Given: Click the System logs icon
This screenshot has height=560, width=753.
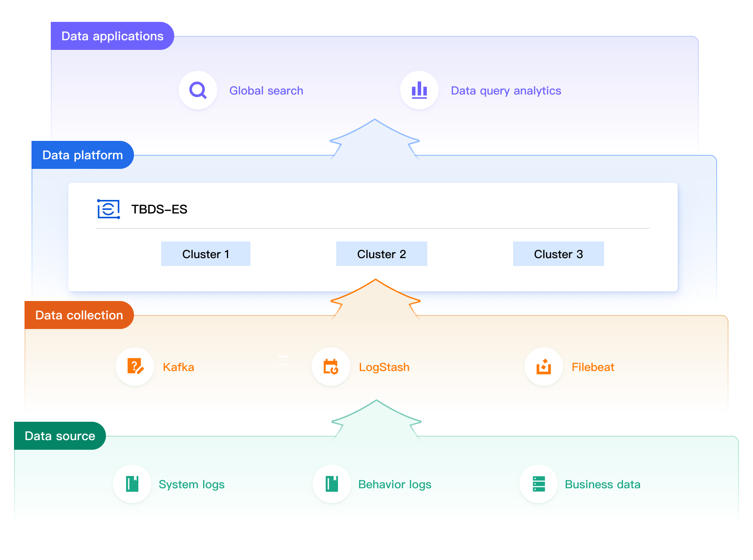Looking at the screenshot, I should pyautogui.click(x=132, y=484).
